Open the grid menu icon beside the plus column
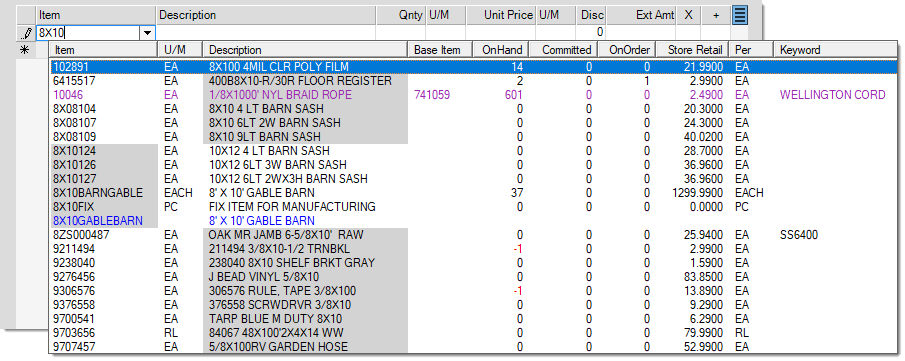Image resolution: width=905 pixels, height=361 pixels. (740, 16)
